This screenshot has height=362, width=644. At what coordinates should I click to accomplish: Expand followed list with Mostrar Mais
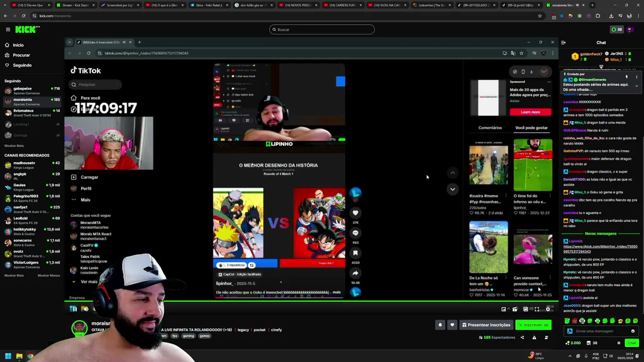[x=14, y=146]
